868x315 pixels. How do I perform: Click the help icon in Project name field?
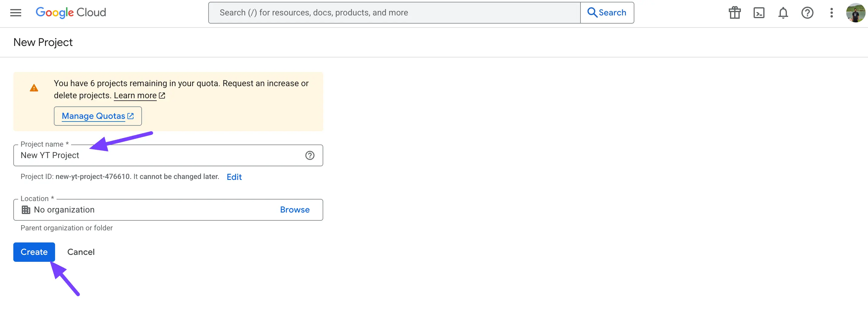(310, 155)
